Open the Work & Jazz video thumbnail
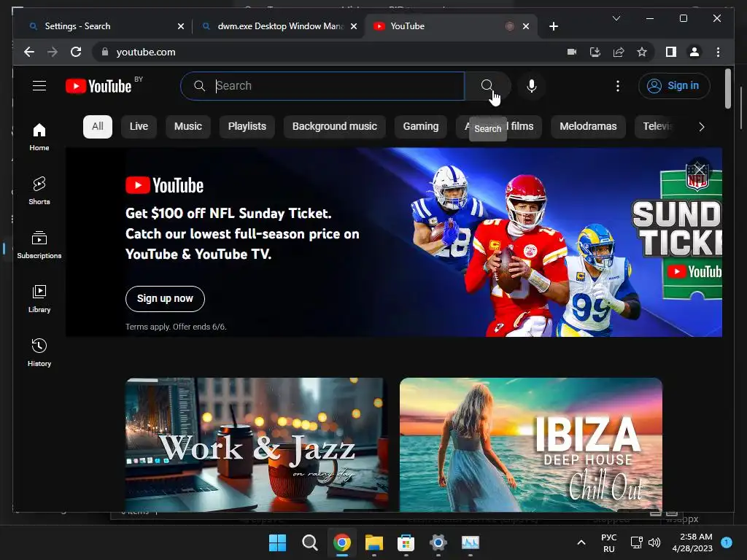 256,445
